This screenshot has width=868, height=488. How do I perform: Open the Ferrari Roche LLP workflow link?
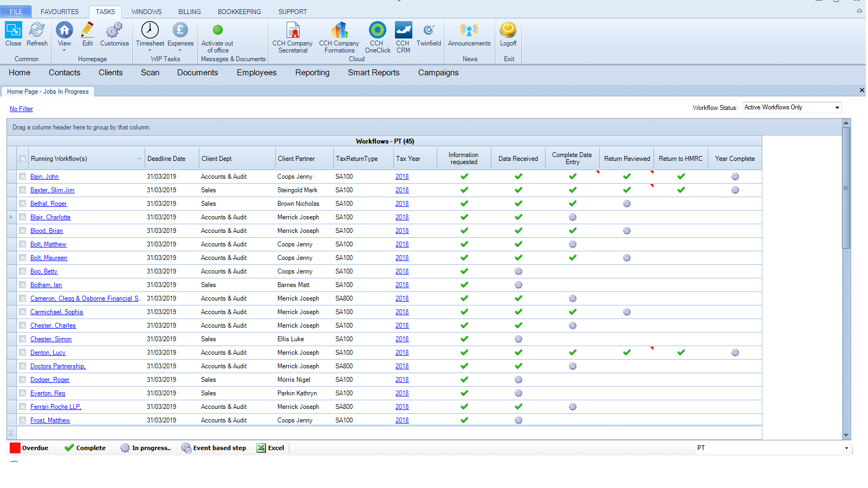(x=56, y=407)
